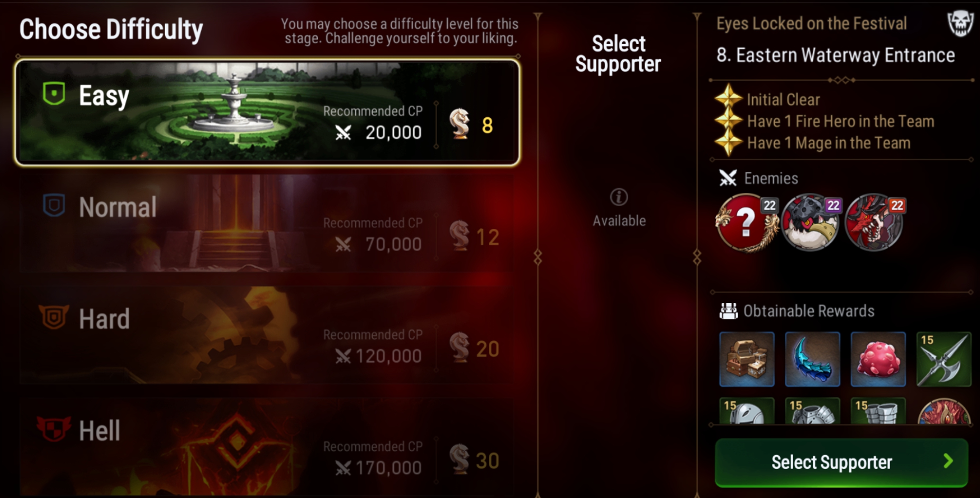Select the Easy difficulty option
The height and width of the screenshot is (498, 980).
[267, 112]
